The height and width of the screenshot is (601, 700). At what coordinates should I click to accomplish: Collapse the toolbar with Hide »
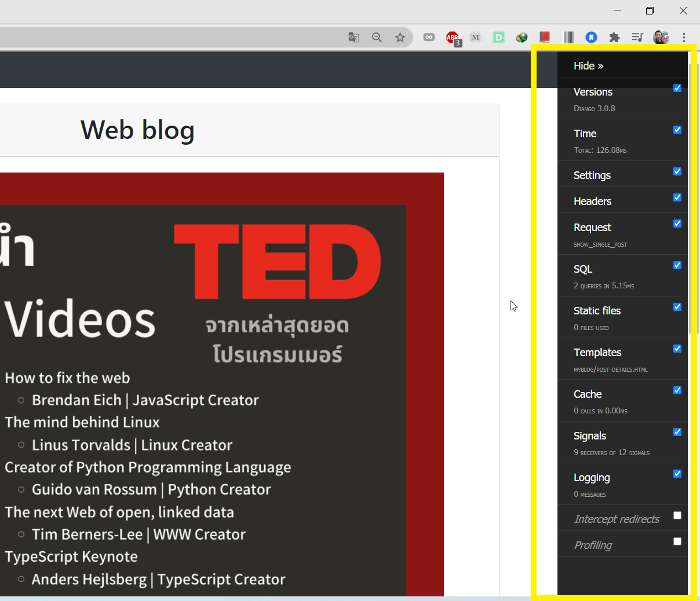tap(588, 66)
